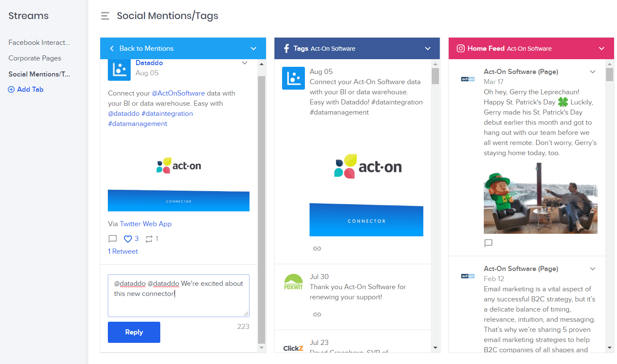Click the plus icon next to Add Tab
Viewport: 617px width, 364px height.
pos(11,90)
